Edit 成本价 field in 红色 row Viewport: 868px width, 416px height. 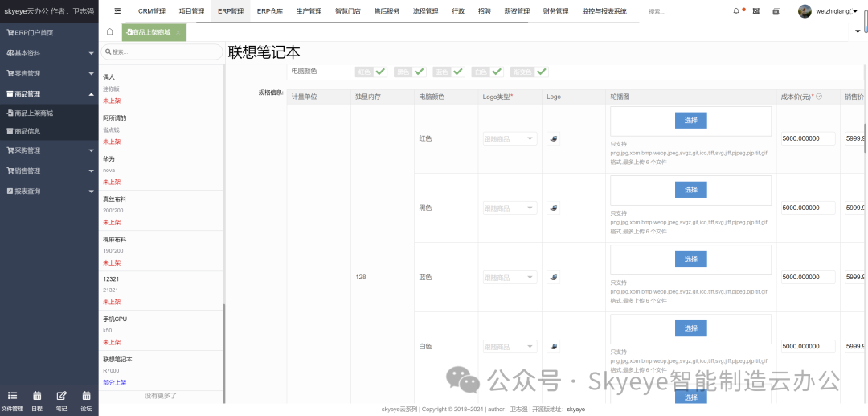pyautogui.click(x=809, y=138)
